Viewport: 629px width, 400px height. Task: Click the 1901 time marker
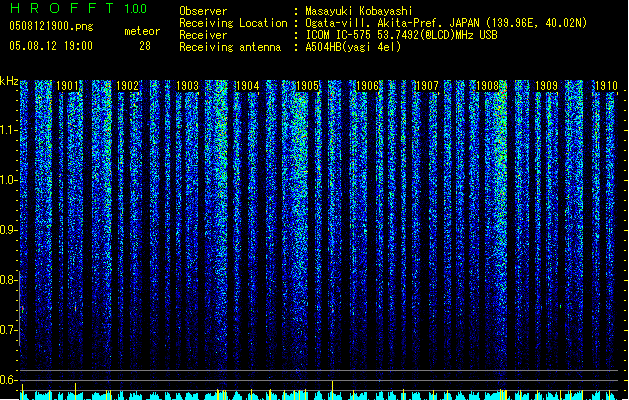pyautogui.click(x=67, y=86)
